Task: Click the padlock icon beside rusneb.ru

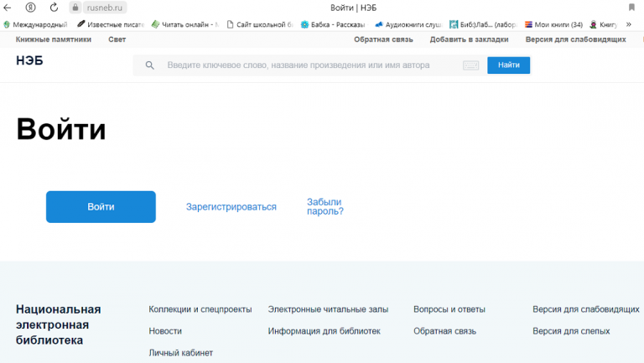Action: click(76, 8)
